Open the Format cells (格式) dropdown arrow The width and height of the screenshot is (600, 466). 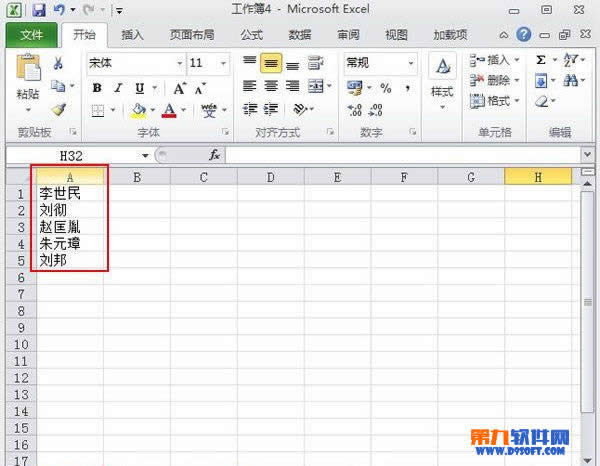517,101
